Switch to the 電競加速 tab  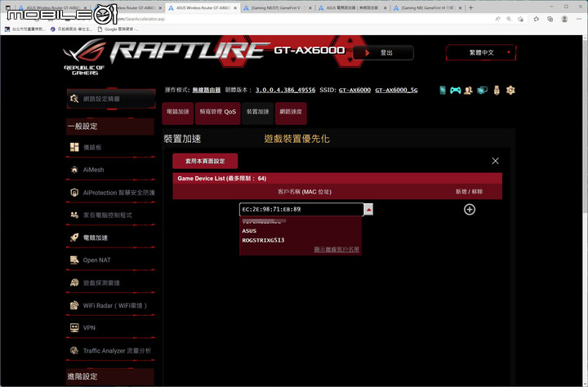tap(178, 112)
